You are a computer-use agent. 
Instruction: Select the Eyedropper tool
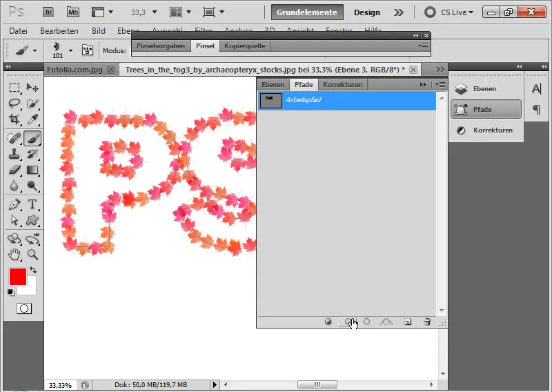(x=32, y=119)
